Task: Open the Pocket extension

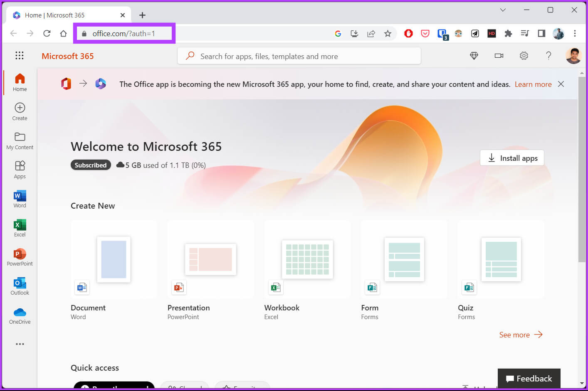Action: click(425, 34)
